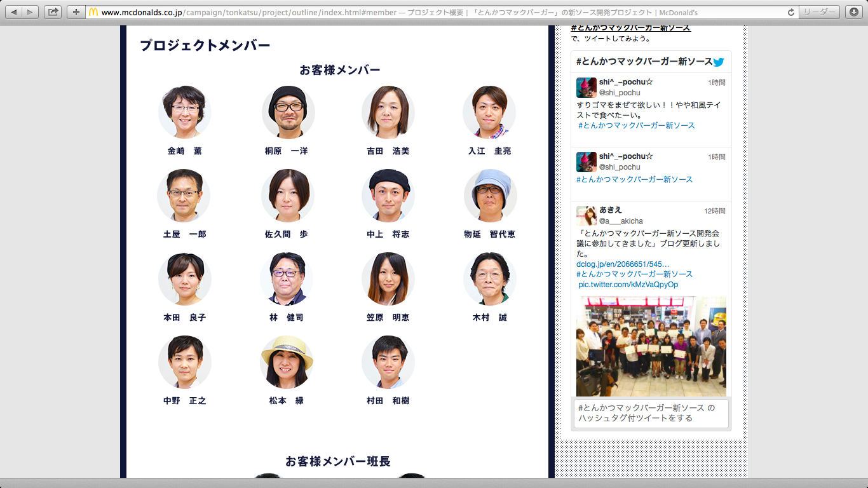This screenshot has width=868, height=488.
Task: Click the お客様メンバー班長 heading
Action: tap(338, 461)
